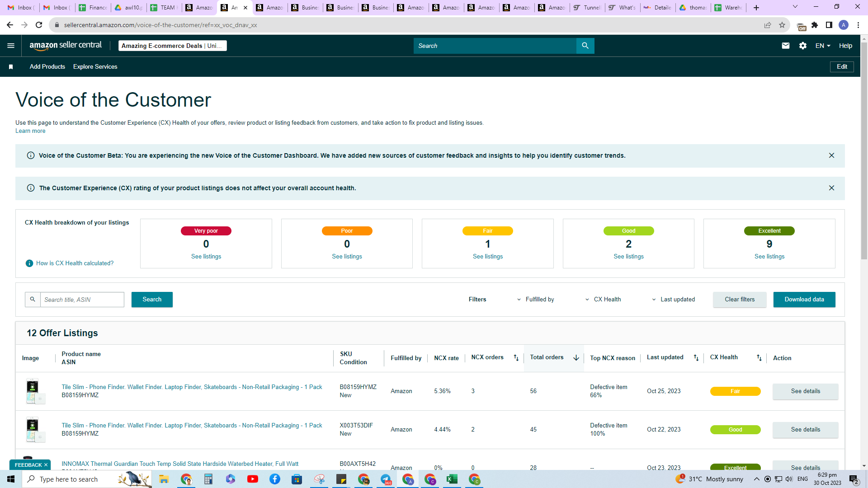Reload the current page
This screenshot has height=488, width=868.
39,25
